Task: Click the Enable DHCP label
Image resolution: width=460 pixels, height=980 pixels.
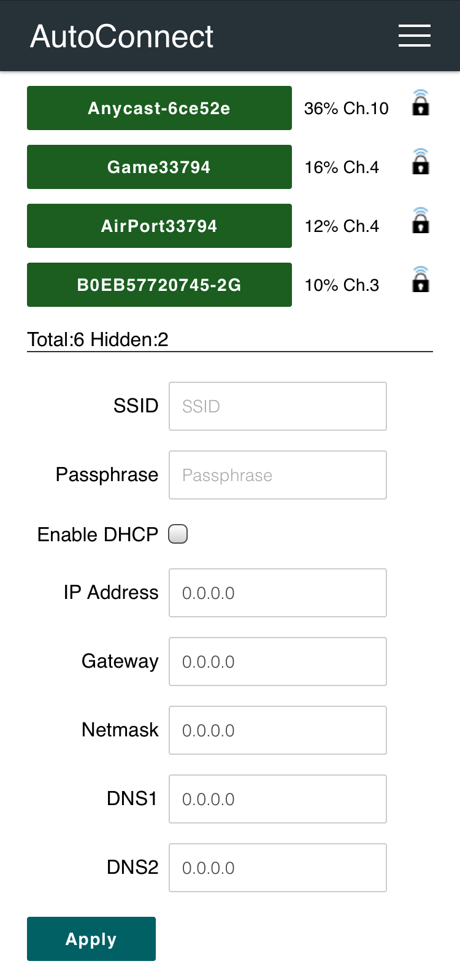Action: 98,534
